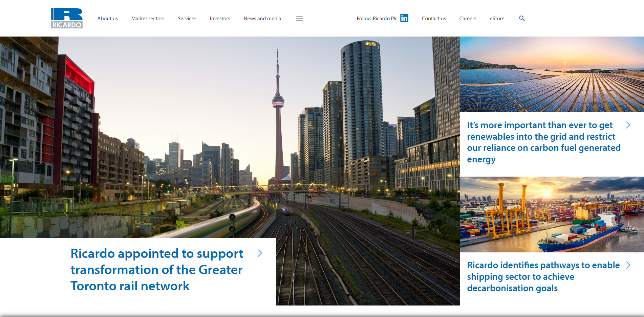Click chevron beside Toronto rail headline
644x317 pixels.
pyautogui.click(x=260, y=253)
